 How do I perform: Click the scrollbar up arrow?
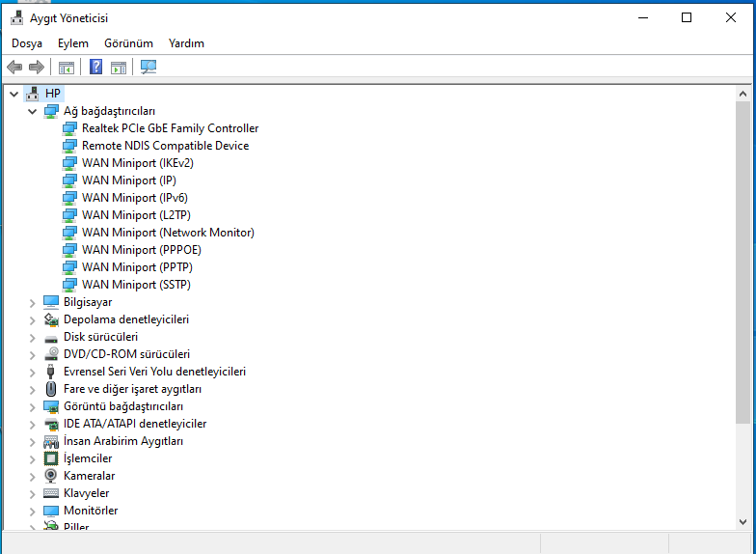click(x=742, y=95)
